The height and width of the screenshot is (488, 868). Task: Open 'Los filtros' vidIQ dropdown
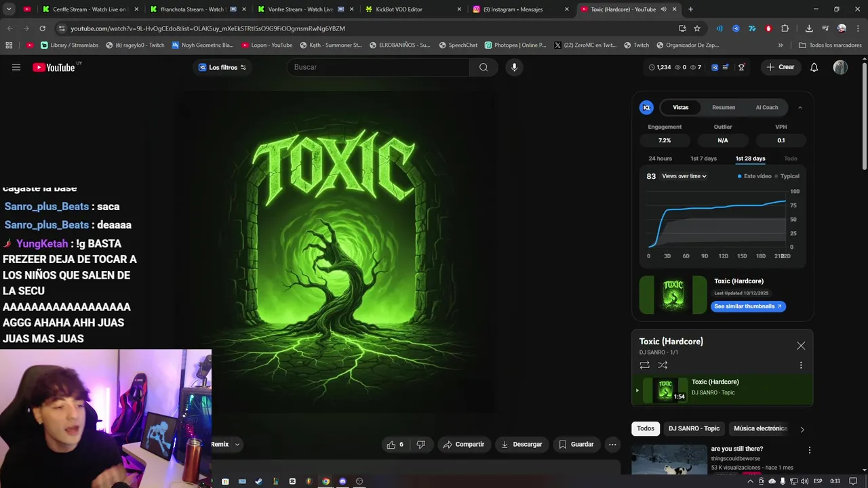point(222,67)
